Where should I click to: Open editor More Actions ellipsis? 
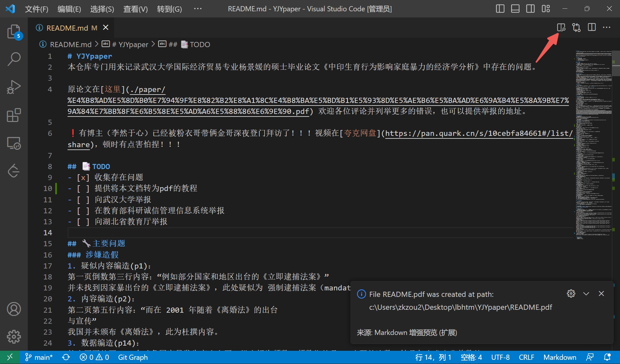(607, 28)
